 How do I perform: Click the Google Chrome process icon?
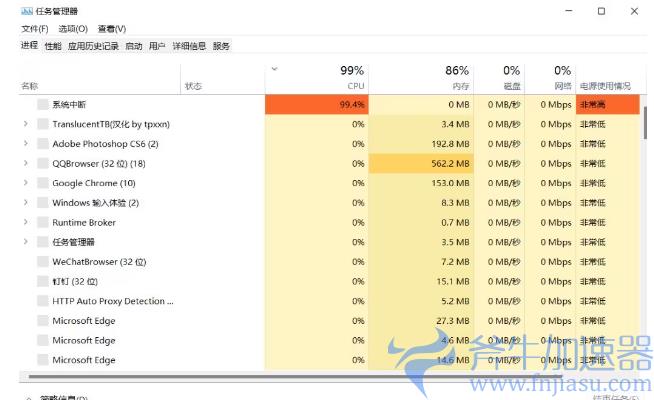(43, 183)
